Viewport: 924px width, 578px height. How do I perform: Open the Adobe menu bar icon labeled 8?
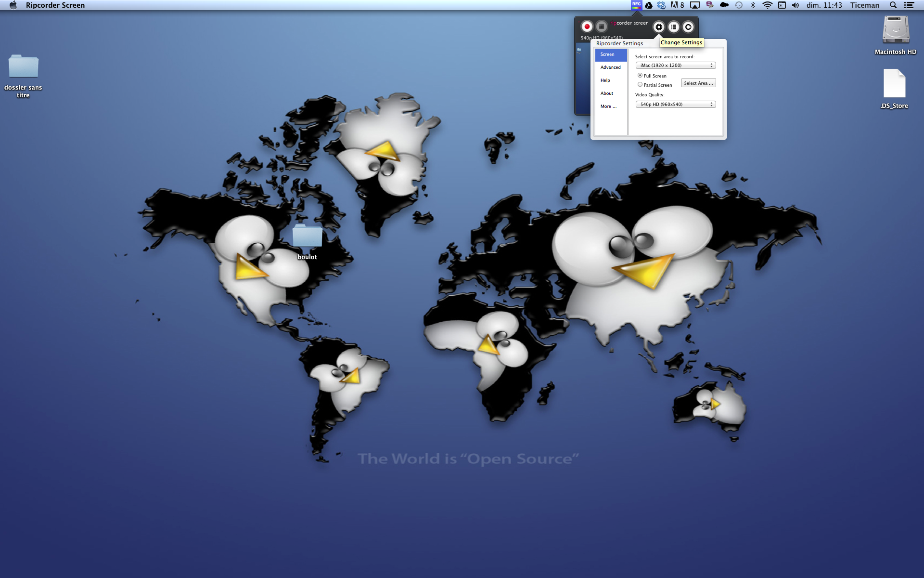677,5
